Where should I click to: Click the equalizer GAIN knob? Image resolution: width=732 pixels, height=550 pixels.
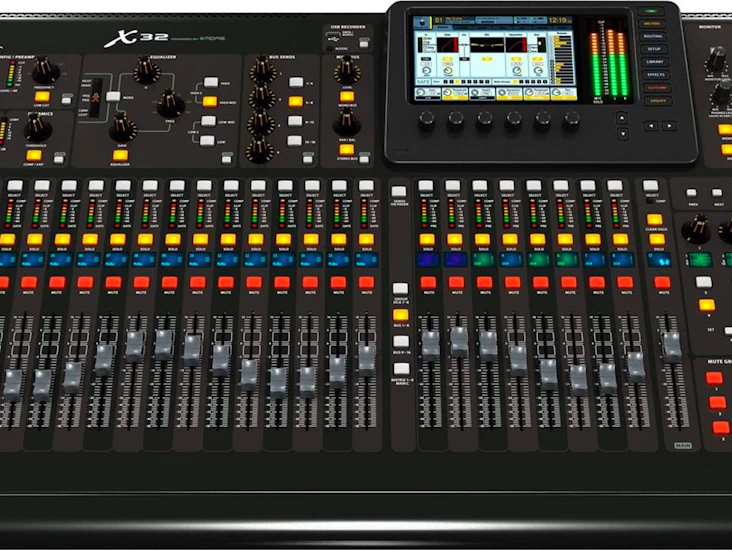coord(123,127)
